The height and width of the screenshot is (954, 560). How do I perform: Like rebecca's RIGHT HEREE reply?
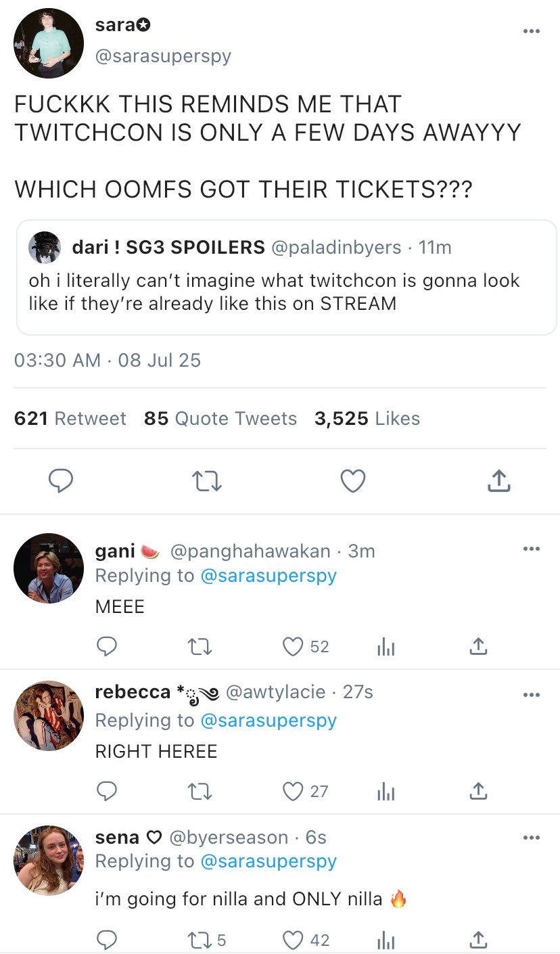(293, 791)
